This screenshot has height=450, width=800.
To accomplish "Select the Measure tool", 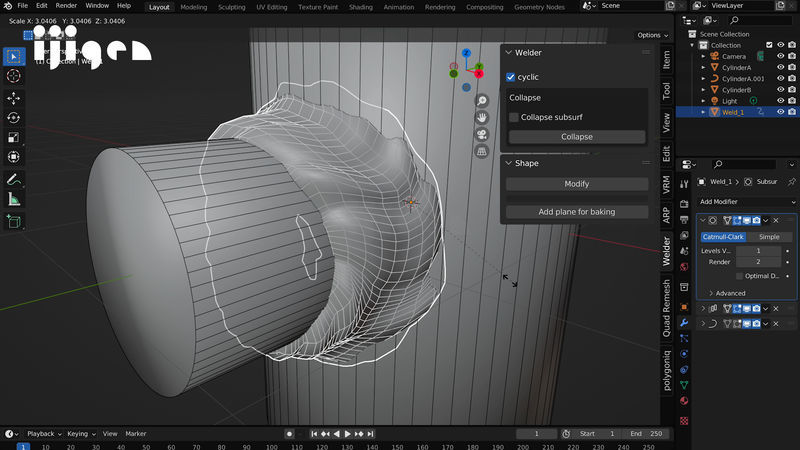I will pos(14,199).
